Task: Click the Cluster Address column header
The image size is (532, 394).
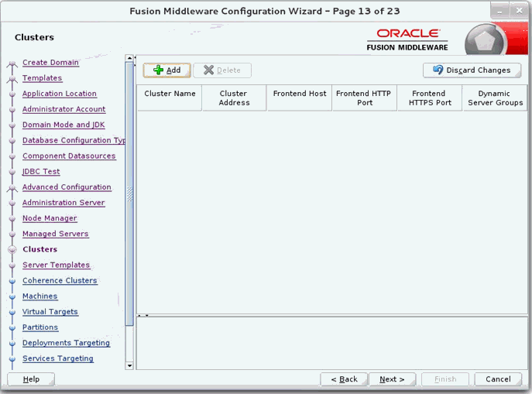Action: pos(234,98)
